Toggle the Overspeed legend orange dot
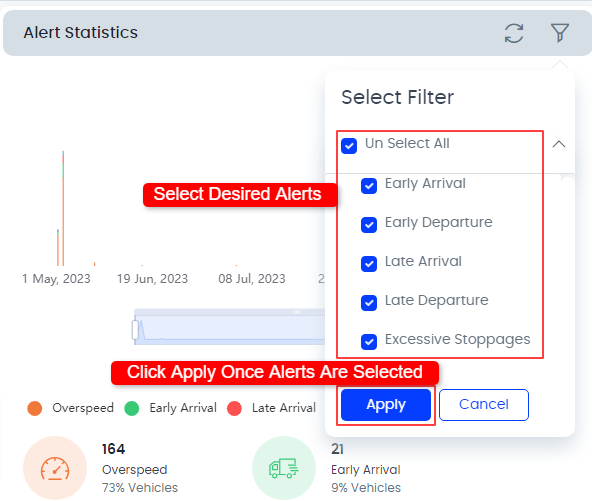 click(x=35, y=408)
